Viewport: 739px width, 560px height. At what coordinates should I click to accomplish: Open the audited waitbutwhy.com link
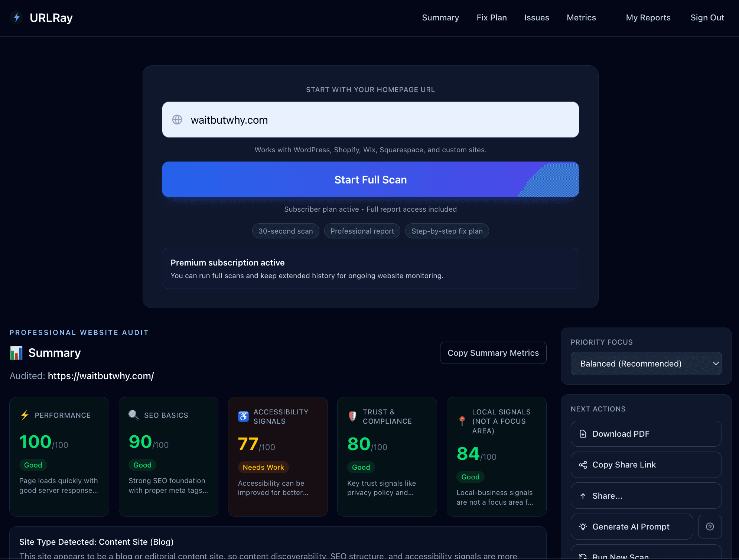[101, 376]
